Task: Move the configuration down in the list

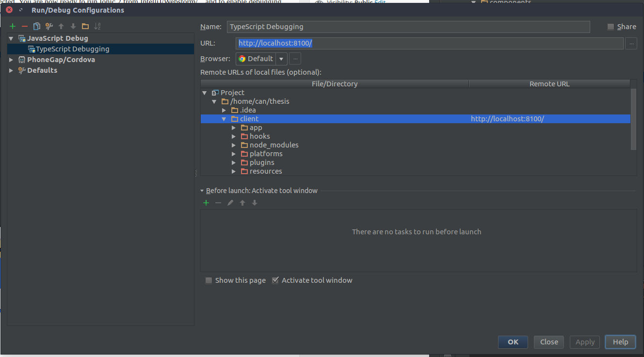Action: tap(73, 26)
